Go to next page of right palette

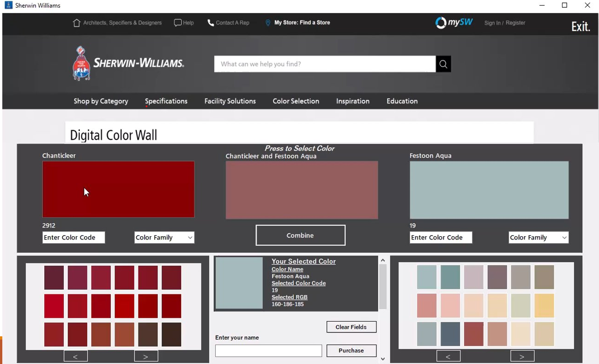pos(522,356)
